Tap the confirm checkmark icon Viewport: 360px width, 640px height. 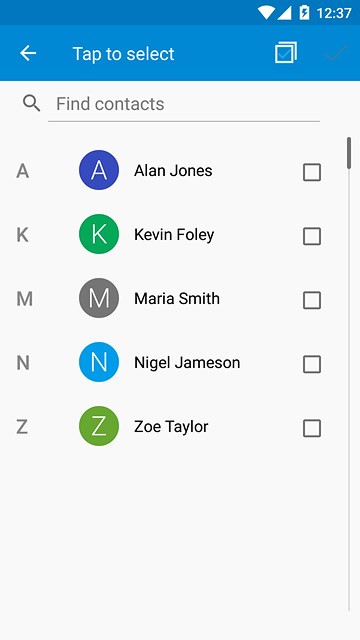tap(336, 53)
